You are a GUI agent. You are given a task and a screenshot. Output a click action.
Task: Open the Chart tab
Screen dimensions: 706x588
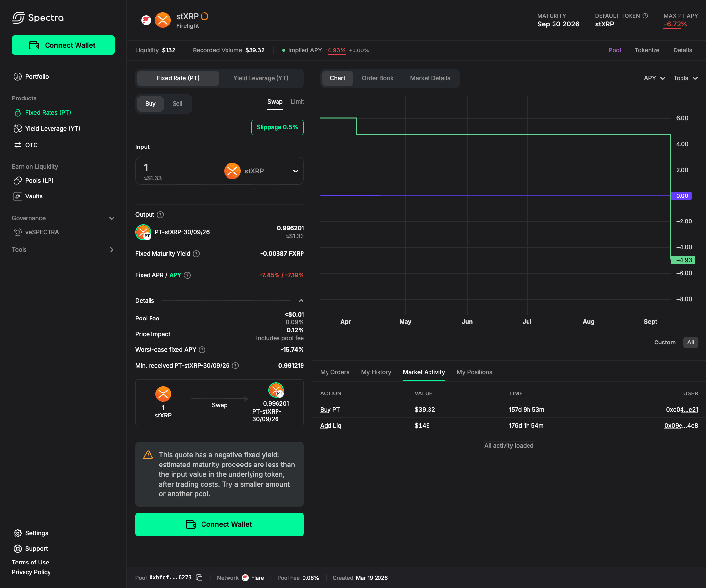click(337, 78)
